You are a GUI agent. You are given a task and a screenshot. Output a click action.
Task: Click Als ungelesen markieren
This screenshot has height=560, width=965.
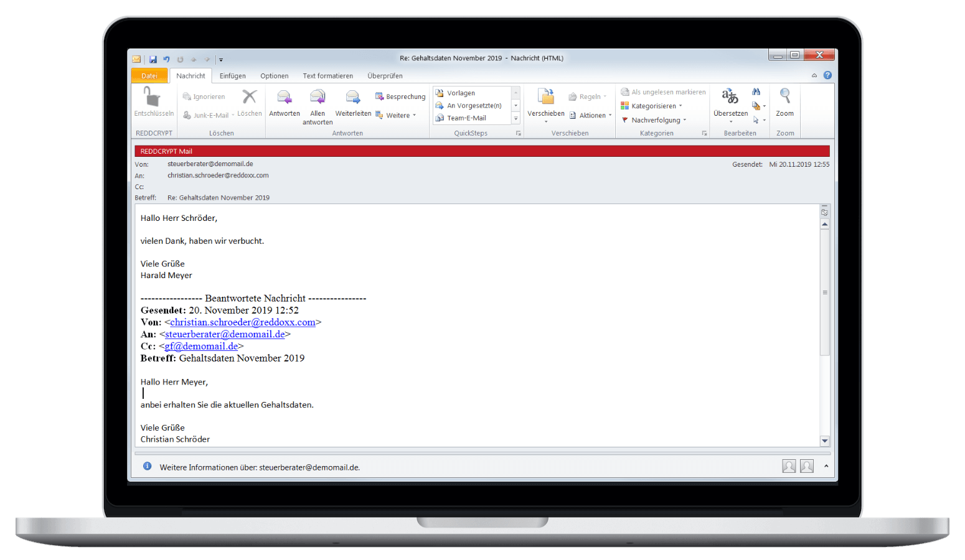[x=663, y=91]
